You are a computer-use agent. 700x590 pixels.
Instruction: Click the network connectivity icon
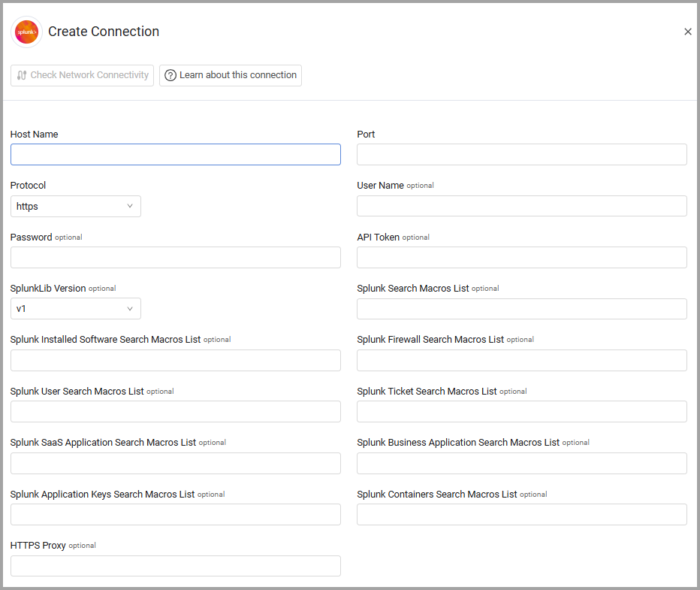coord(22,75)
